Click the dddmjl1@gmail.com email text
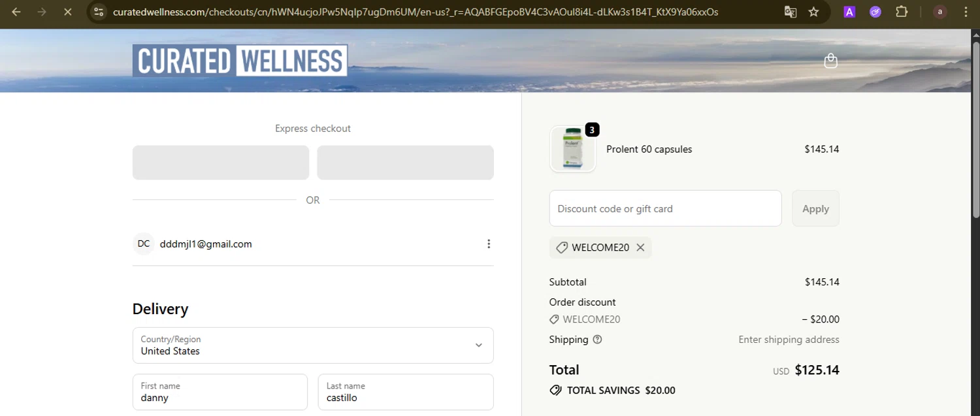980x416 pixels. (206, 244)
